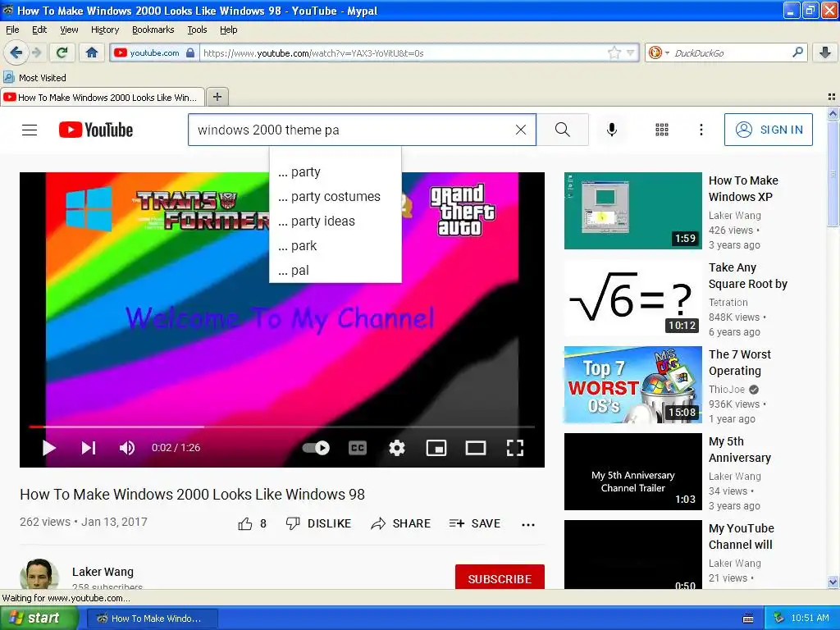Open Most Visited bookmarks folder
840x630 pixels.
(x=34, y=78)
